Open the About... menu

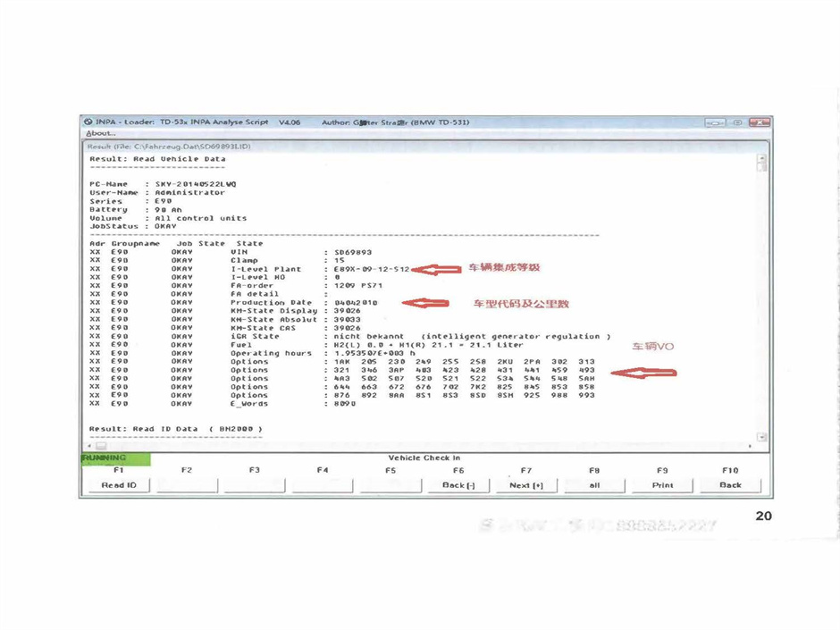coord(101,133)
